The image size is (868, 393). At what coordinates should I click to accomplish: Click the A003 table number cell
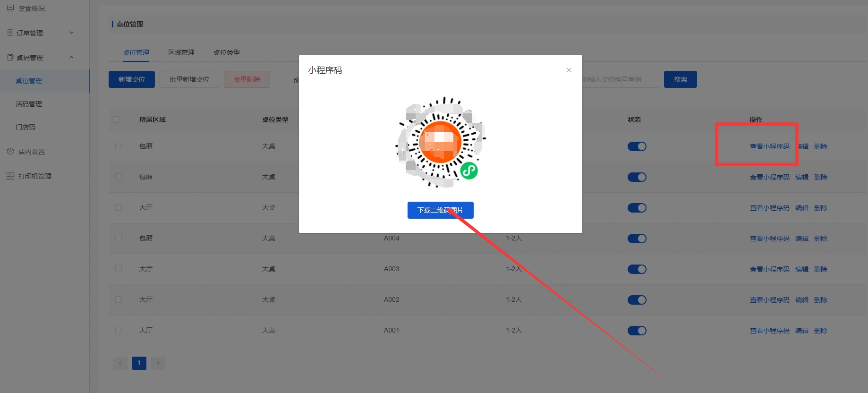pos(391,269)
